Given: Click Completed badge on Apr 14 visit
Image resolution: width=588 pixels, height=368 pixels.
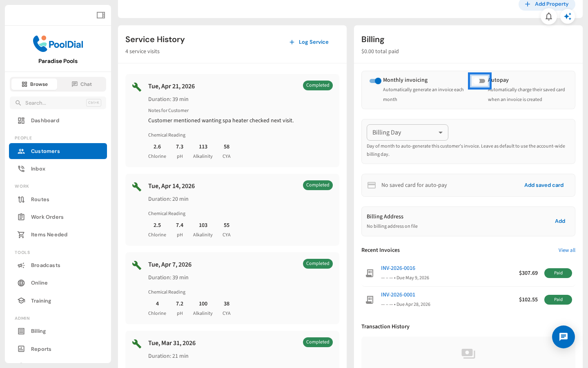Looking at the screenshot, I should [318, 185].
